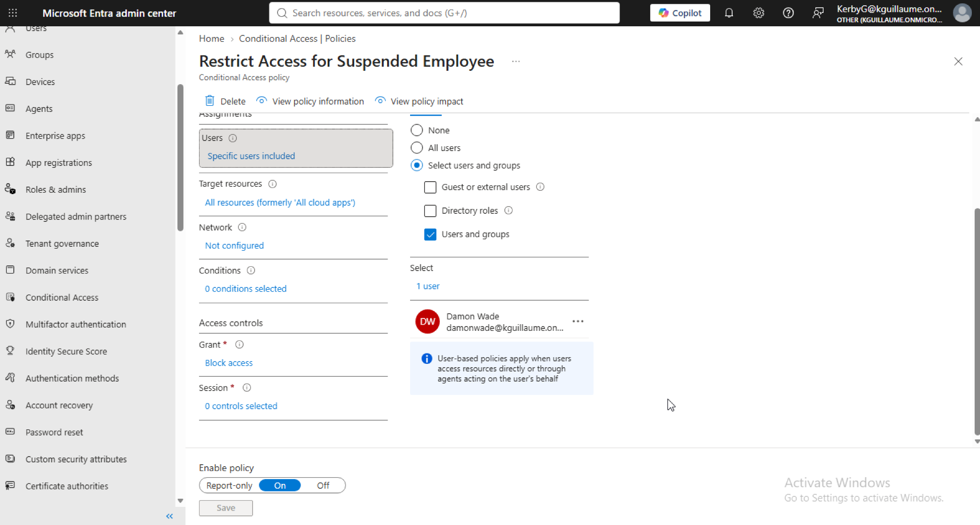Image resolution: width=980 pixels, height=525 pixels.
Task: Show info for Network
Action: (x=242, y=228)
